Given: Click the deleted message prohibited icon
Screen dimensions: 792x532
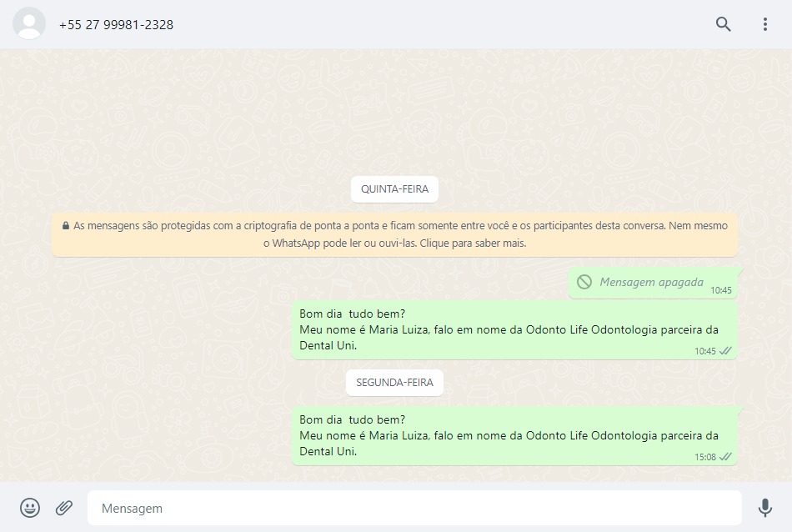Looking at the screenshot, I should click(584, 282).
